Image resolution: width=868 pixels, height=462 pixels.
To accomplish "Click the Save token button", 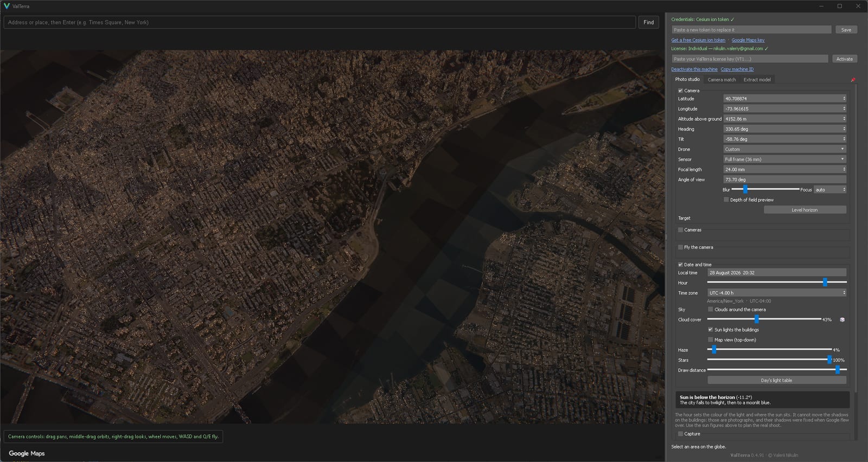I will (846, 30).
